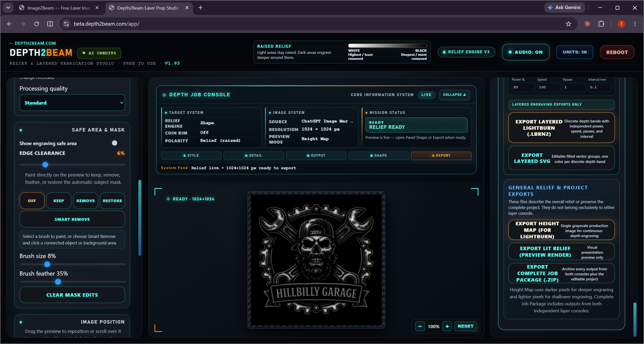Collapse the Depth Job Console
This screenshot has width=644, height=344.
454,95
